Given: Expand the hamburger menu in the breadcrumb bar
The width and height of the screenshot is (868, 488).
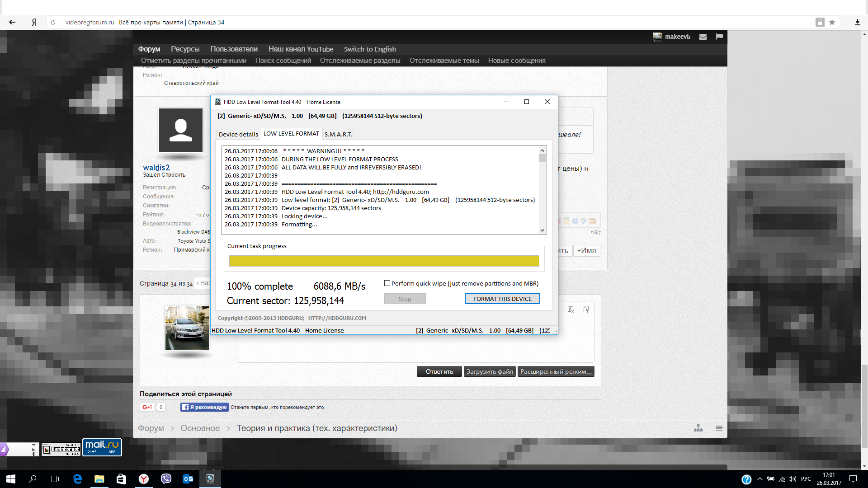Looking at the screenshot, I should tap(719, 428).
